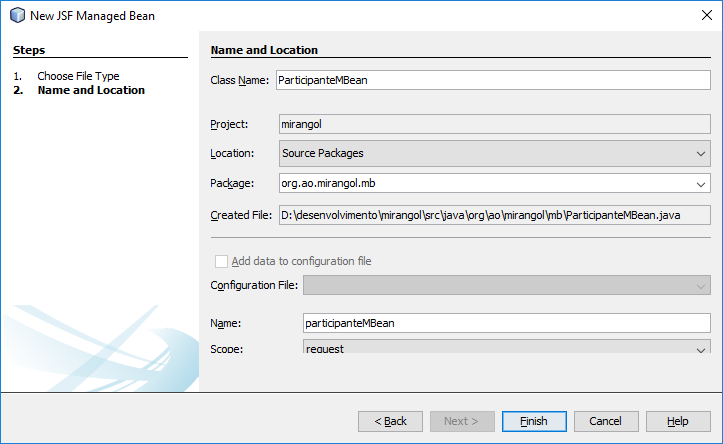This screenshot has height=444, width=723.
Task: Select the Project field showing mirangol
Action: (x=494, y=124)
